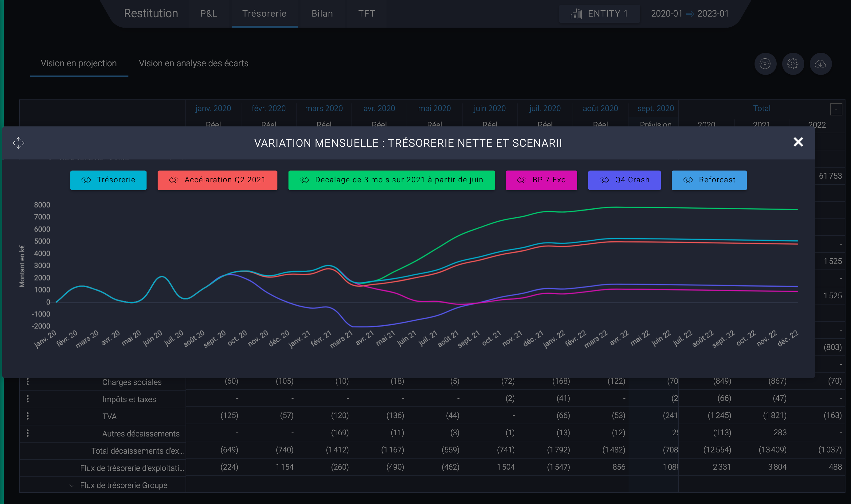The width and height of the screenshot is (851, 504).
Task: Open the three-dot menu for TVA row
Action: pyautogui.click(x=28, y=416)
